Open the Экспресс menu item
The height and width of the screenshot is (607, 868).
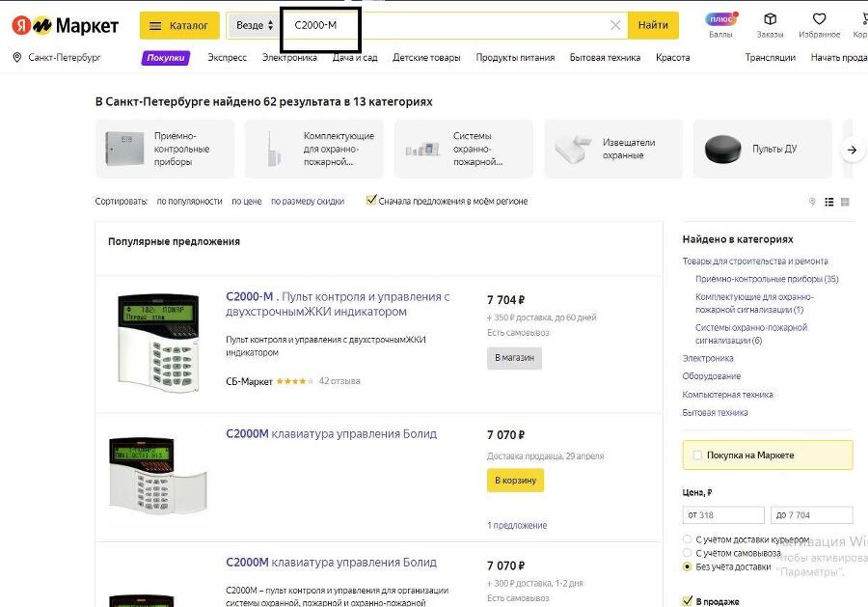pyautogui.click(x=228, y=58)
